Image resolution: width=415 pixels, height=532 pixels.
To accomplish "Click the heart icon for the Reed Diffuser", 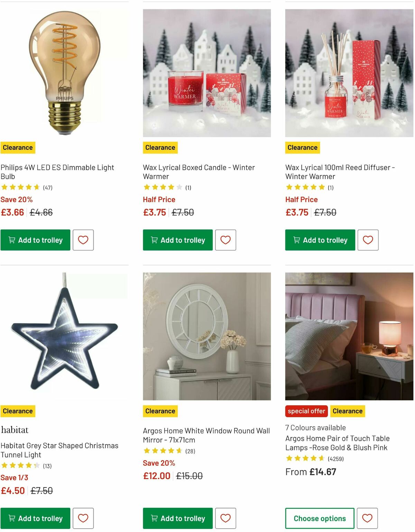I will coord(368,240).
